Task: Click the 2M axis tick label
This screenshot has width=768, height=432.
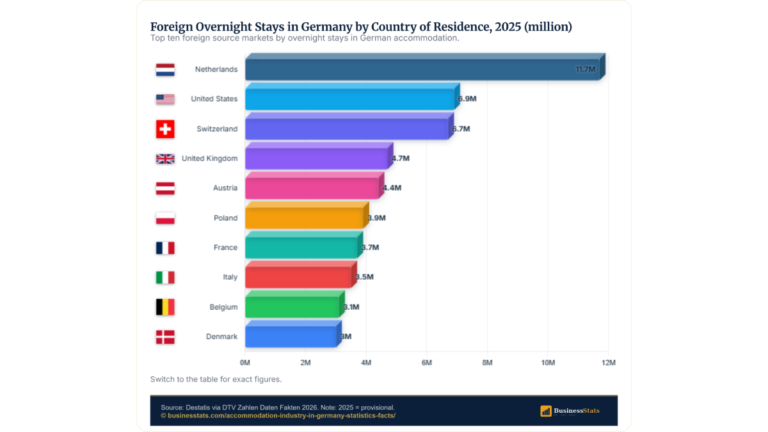Action: point(306,363)
